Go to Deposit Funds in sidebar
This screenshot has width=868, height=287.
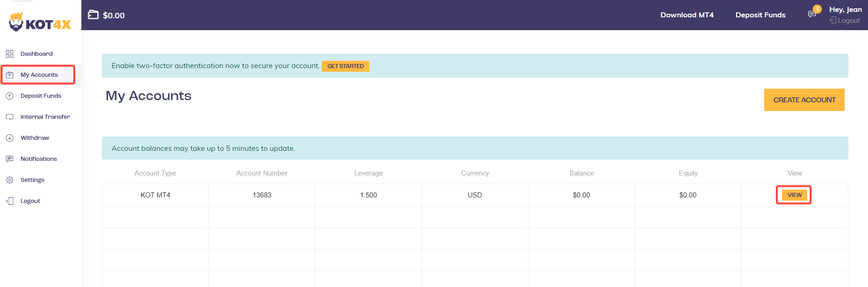click(x=41, y=96)
